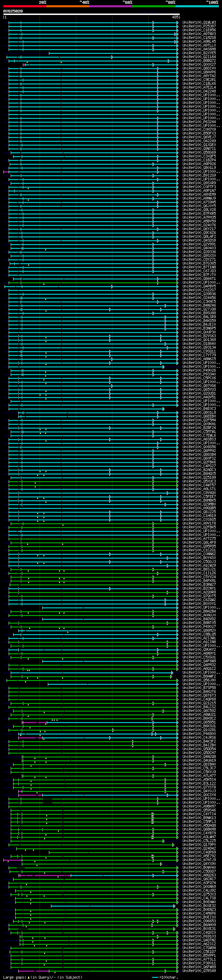Open hit UniRef100_C4PGZ7
This screenshot has width=222, height=980.
(199, 466)
